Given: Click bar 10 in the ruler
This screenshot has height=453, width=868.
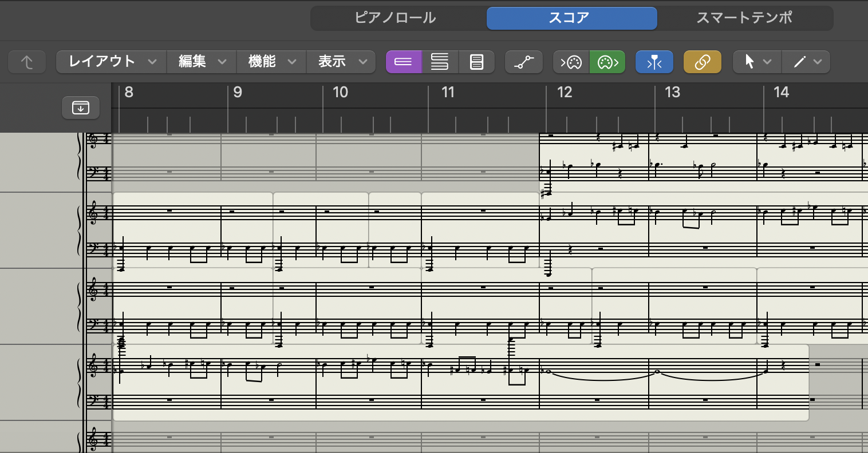Looking at the screenshot, I should 340,92.
